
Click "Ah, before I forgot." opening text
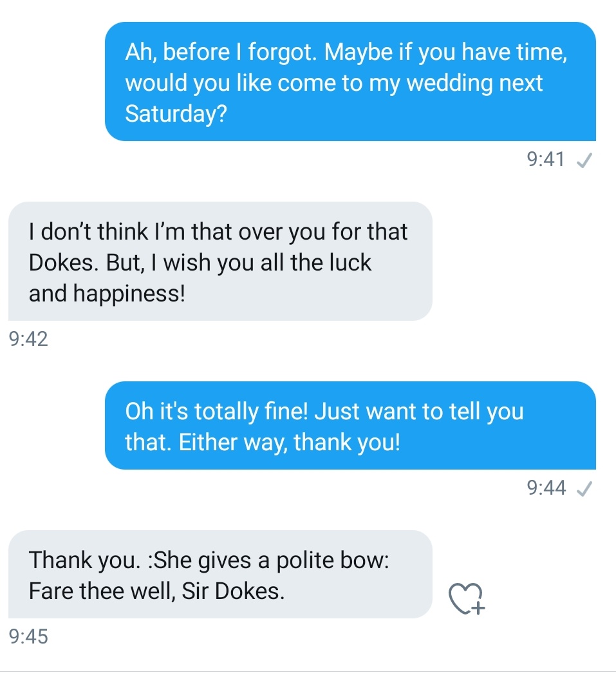[221, 52]
